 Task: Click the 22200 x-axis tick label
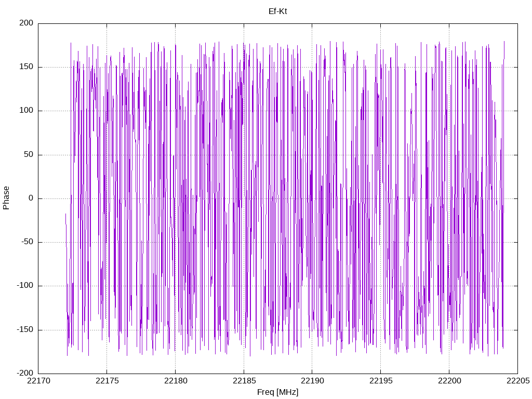pyautogui.click(x=449, y=381)
